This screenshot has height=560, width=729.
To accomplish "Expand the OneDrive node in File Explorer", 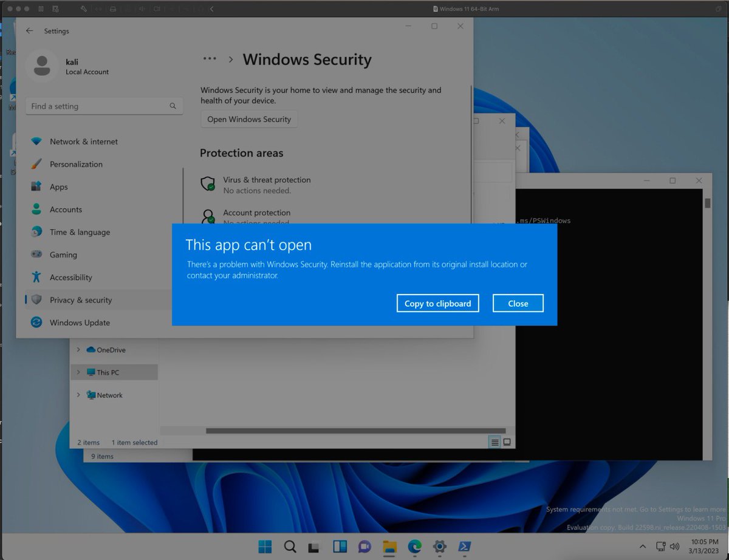I will 78,350.
